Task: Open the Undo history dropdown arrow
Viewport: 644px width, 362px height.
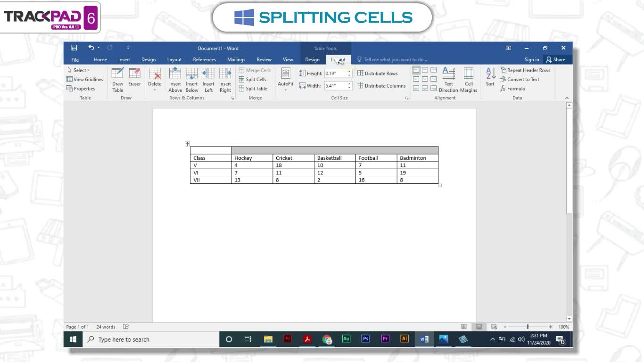Action: 99,48
